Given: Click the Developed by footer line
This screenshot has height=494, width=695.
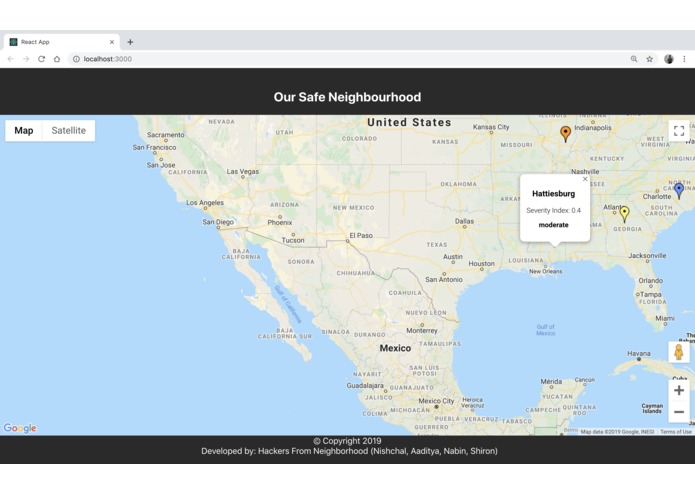Looking at the screenshot, I should tap(349, 451).
